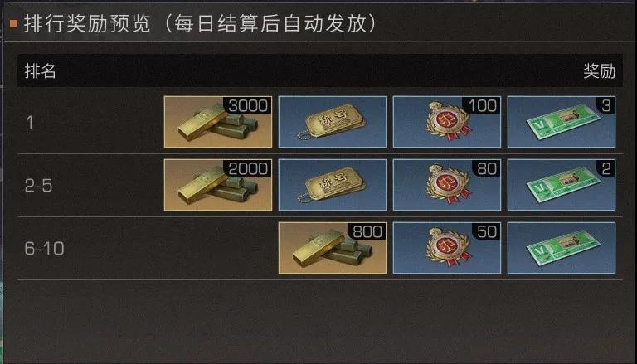The width and height of the screenshot is (637, 364).
Task: Click the rank 1 称号 title tag reward
Action: click(333, 122)
